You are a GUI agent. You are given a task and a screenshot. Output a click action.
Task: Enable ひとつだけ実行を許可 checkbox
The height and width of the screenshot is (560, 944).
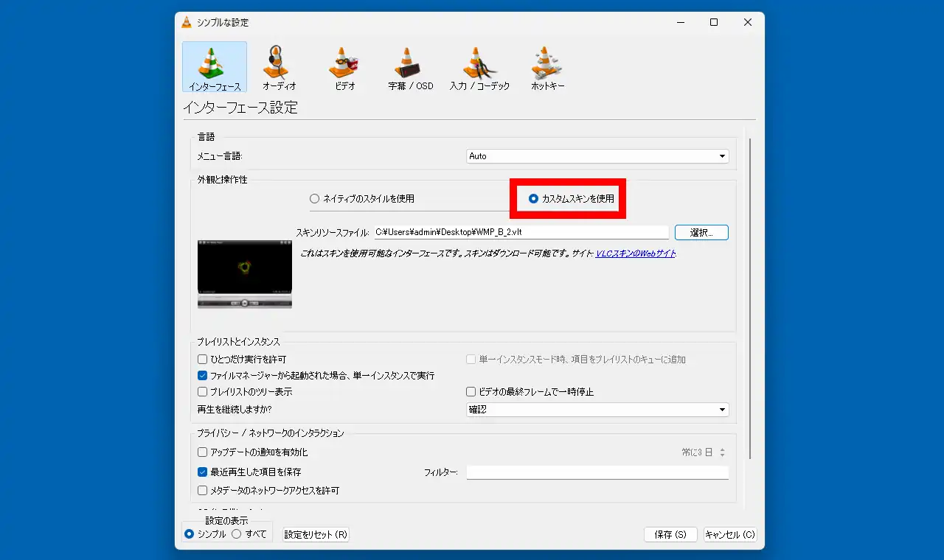[203, 360]
